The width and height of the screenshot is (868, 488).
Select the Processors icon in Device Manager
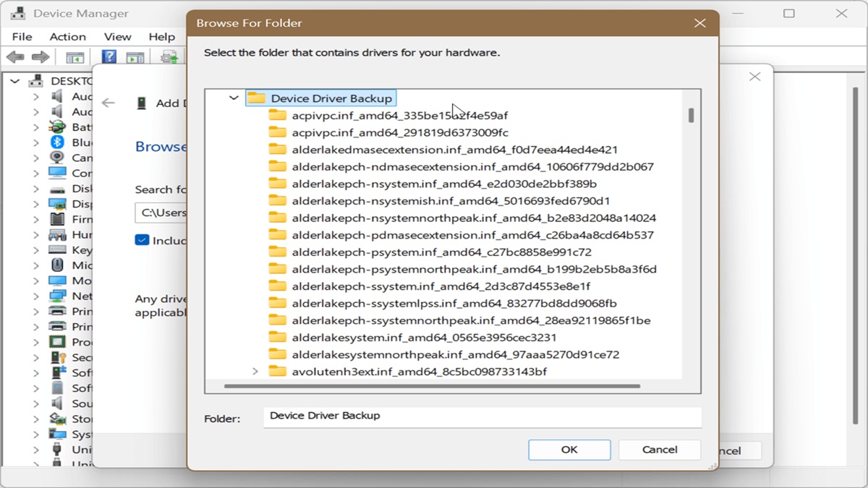[57, 342]
